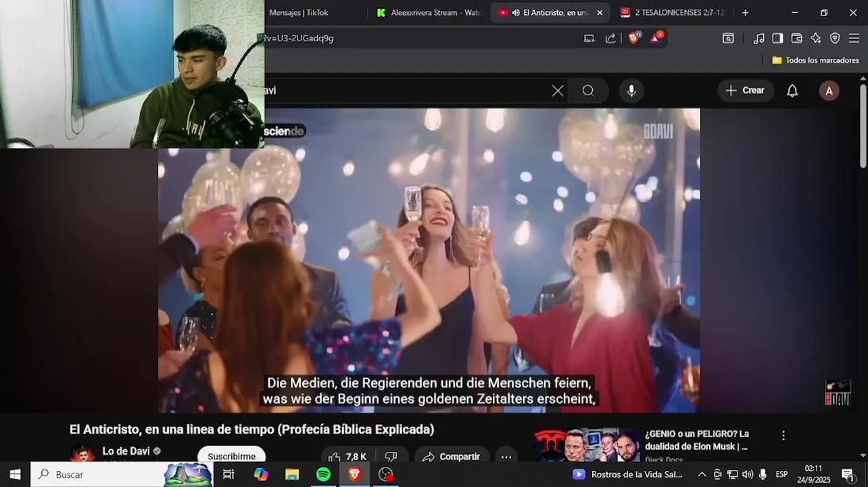Viewport: 868px width, 487px height.
Task: Open the 2 TESALONICENSES 2:7-12 tab
Action: [x=672, y=13]
